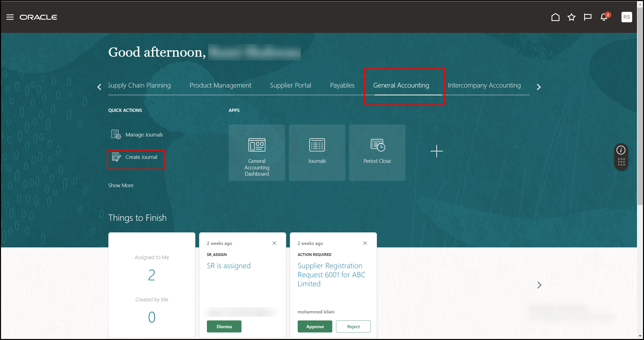This screenshot has height=340, width=644.
Task: Switch to the Payables tab
Action: pos(342,85)
